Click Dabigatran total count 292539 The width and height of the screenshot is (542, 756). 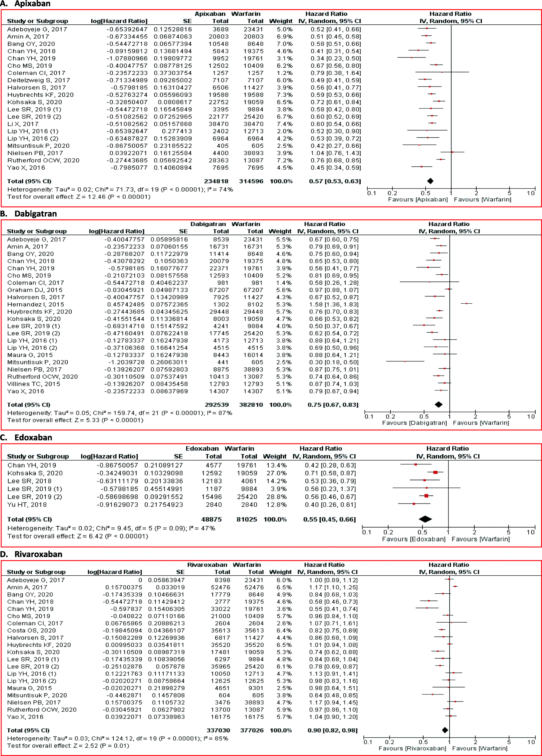(217, 405)
